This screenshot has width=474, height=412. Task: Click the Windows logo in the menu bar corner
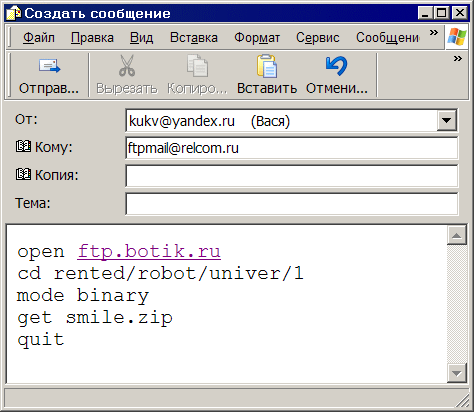[457, 36]
